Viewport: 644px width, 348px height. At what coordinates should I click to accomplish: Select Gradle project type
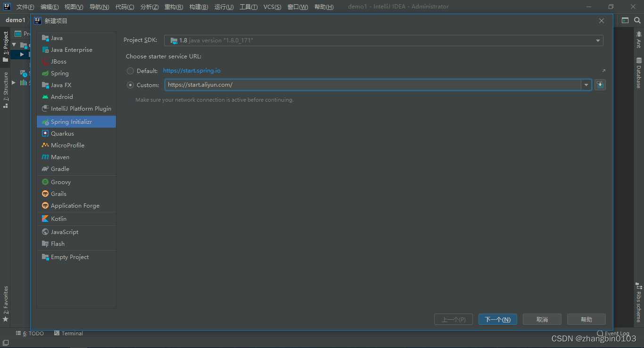coord(76,169)
